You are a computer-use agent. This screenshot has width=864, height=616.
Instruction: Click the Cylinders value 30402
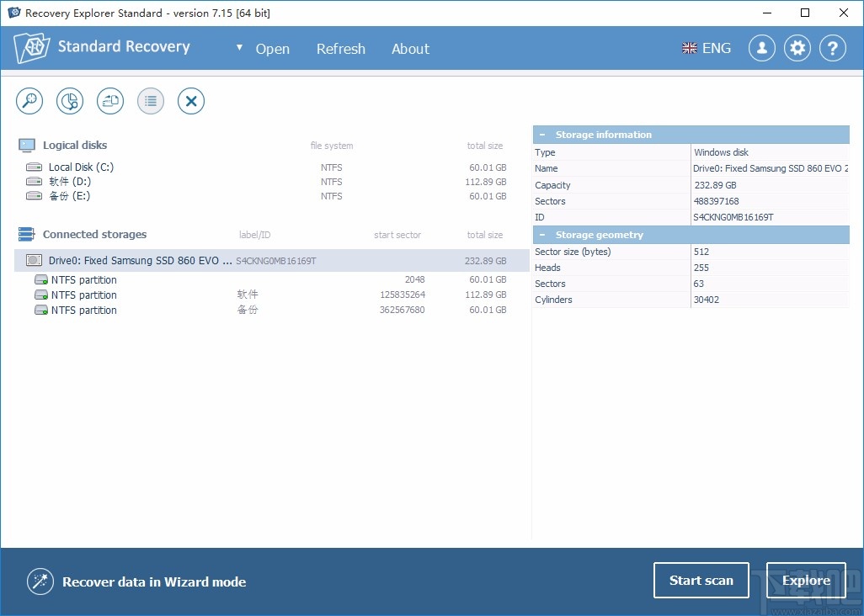click(707, 300)
